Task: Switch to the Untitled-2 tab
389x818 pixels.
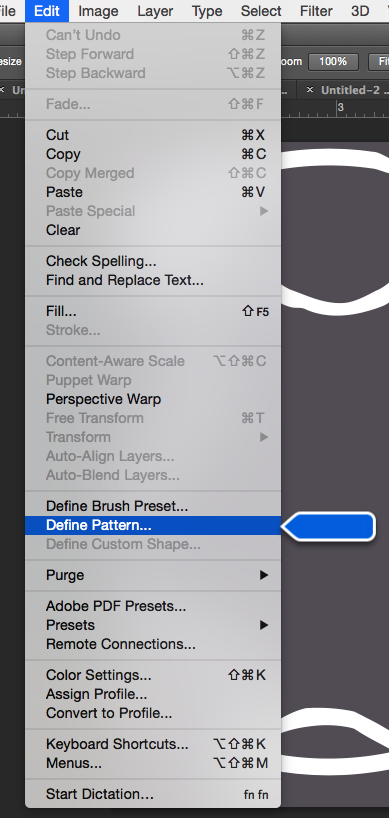Action: [x=350, y=90]
